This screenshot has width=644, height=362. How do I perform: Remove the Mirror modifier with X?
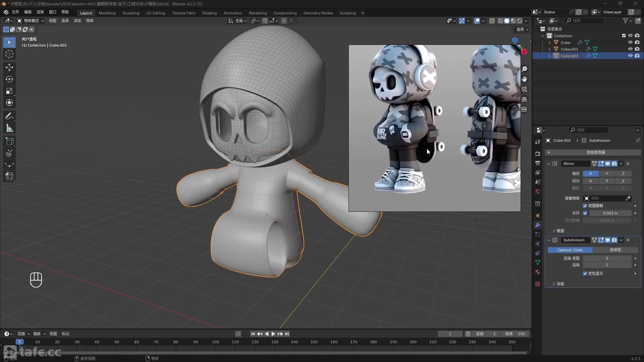(628, 164)
